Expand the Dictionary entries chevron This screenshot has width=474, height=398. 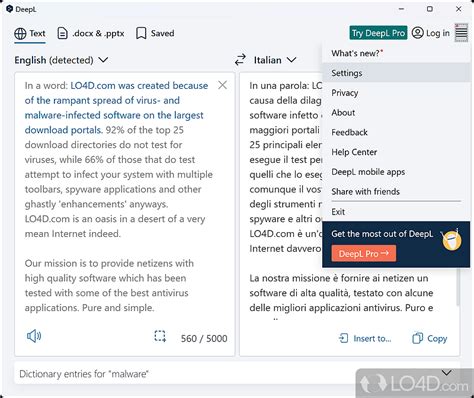tap(447, 372)
